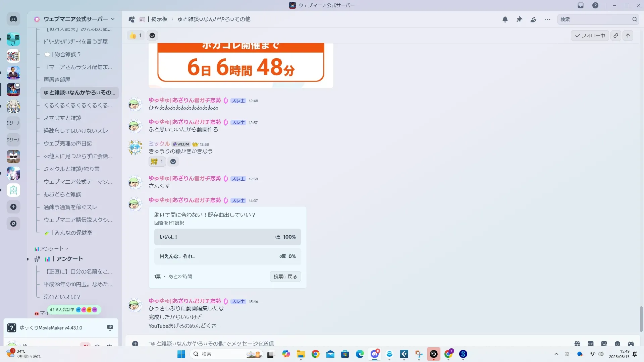Click add a server plus icon
Screen dimensions: 644x362
(13, 207)
